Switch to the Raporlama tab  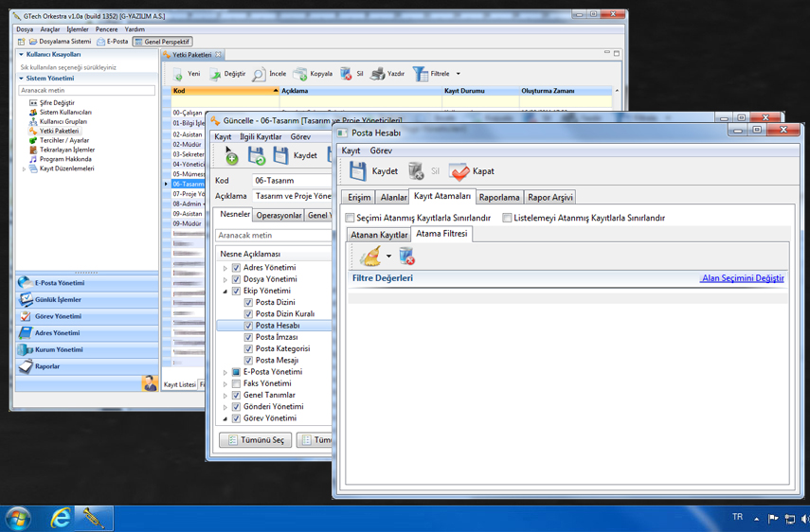[498, 198]
